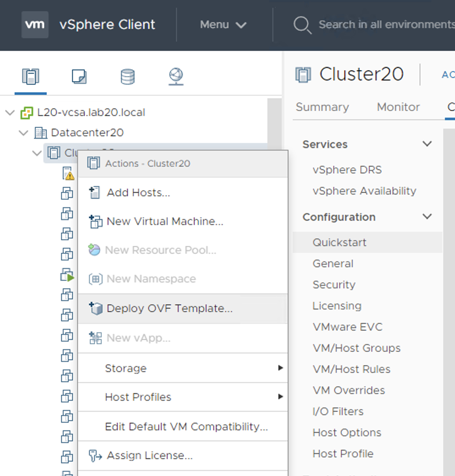The image size is (455, 476).
Task: Choose Deploy OVF Template from context menu
Action: [169, 309]
